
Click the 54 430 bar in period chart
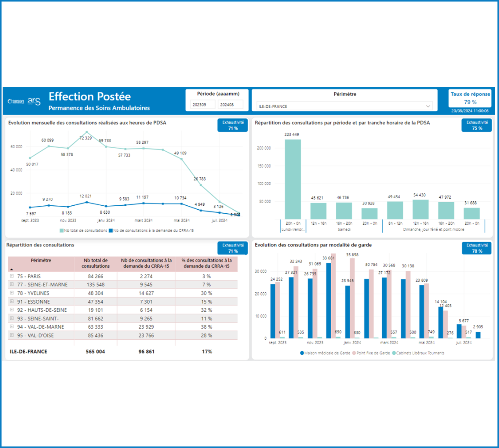421,209
